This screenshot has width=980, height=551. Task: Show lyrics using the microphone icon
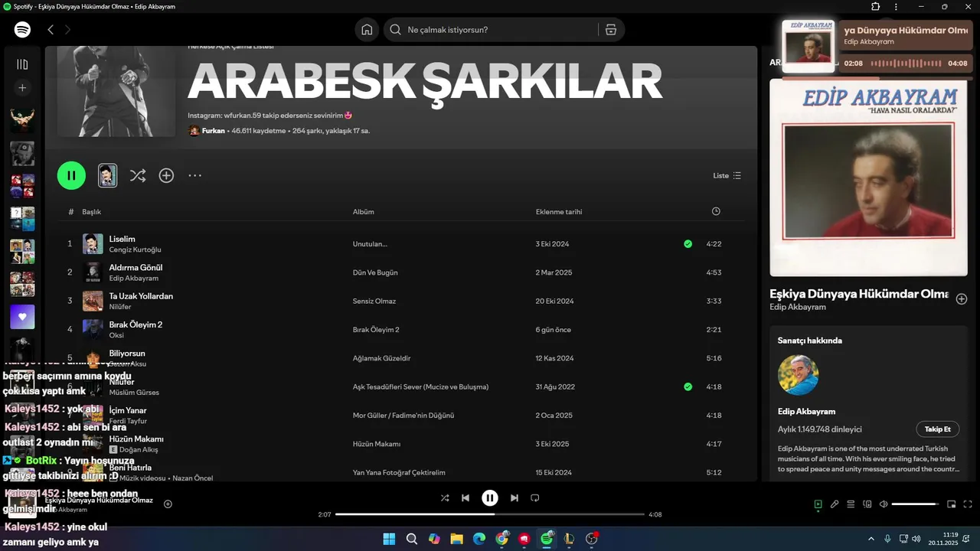(835, 504)
